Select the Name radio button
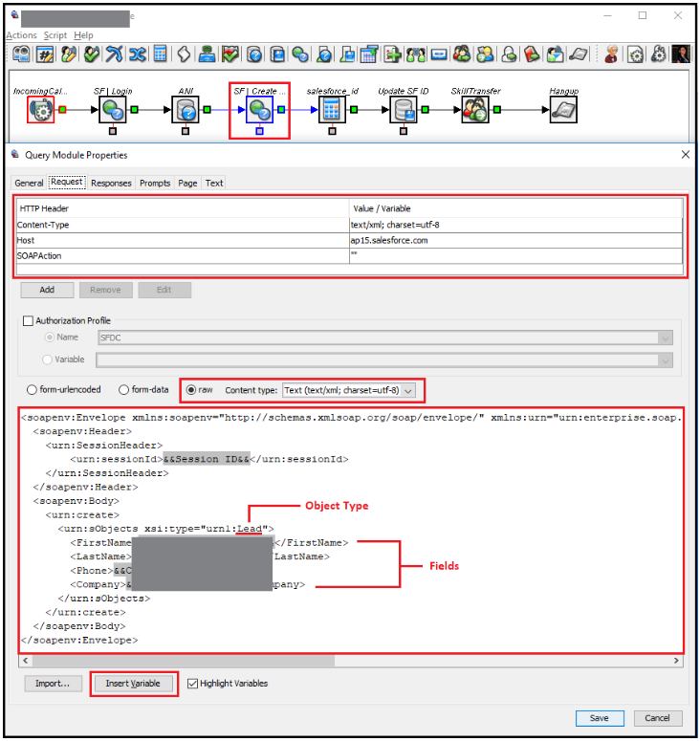The width and height of the screenshot is (700, 741). coord(49,338)
